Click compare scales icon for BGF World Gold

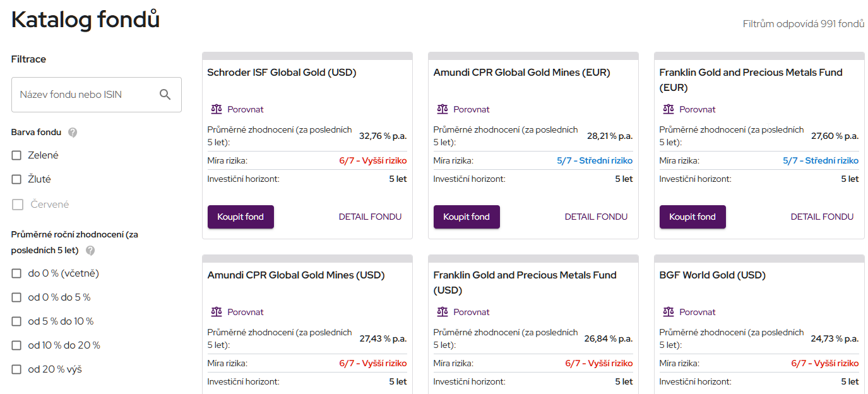(x=669, y=312)
